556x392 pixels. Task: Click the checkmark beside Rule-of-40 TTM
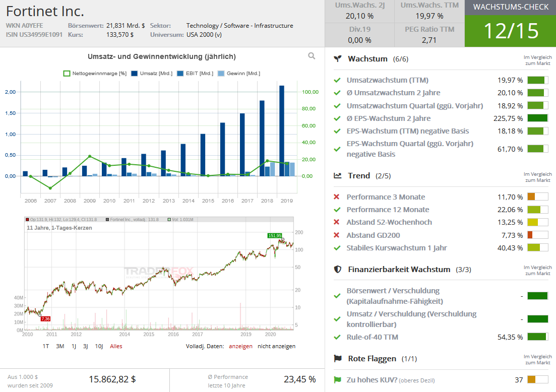[x=337, y=337]
